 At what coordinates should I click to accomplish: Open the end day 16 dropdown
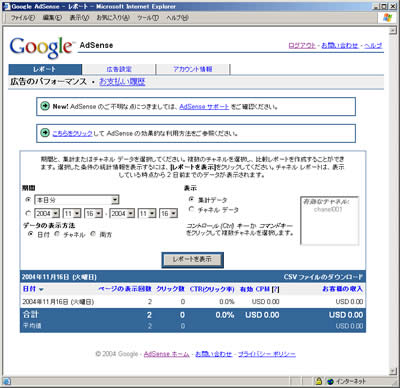coord(169,213)
